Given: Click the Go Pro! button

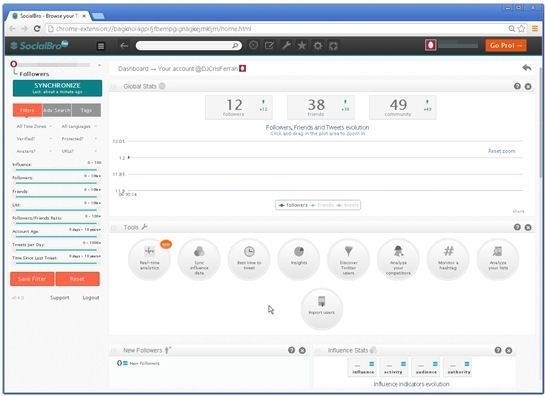Looking at the screenshot, I should (506, 45).
